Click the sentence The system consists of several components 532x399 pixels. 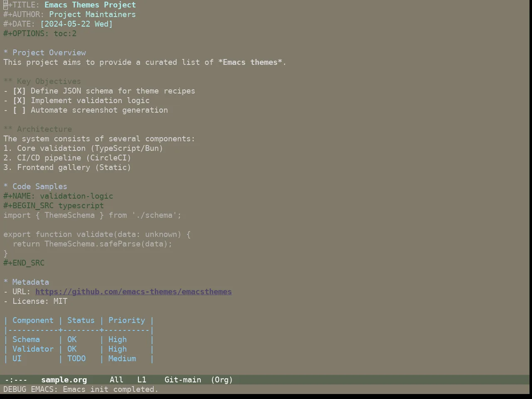pyautogui.click(x=99, y=139)
